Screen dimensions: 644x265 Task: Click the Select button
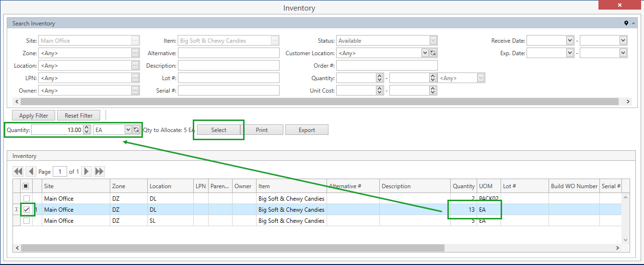219,130
